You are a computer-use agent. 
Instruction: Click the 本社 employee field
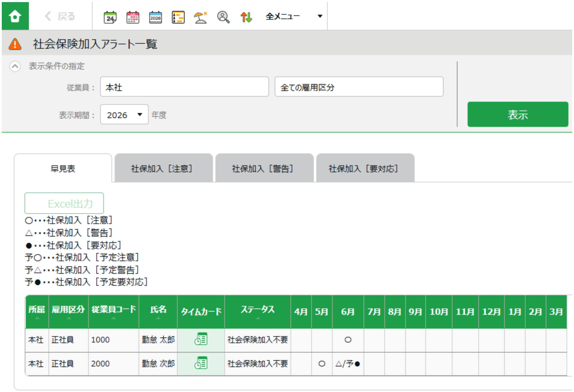tap(184, 87)
